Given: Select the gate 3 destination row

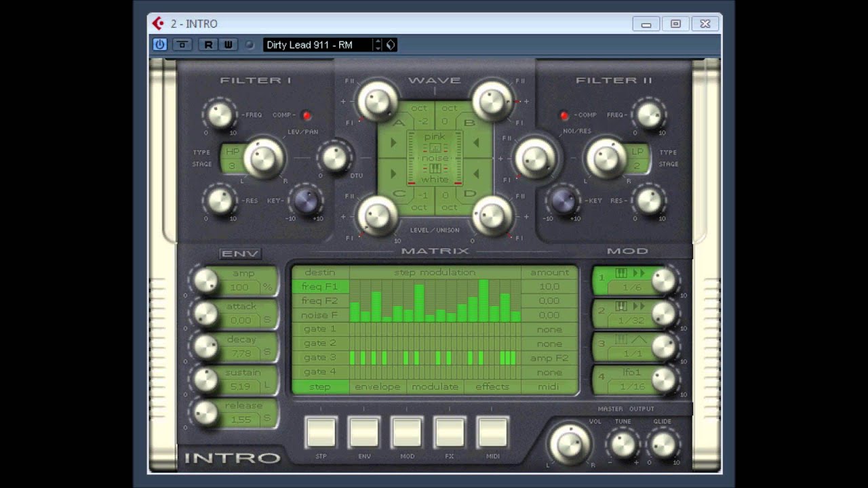Looking at the screenshot, I should pyautogui.click(x=320, y=358).
